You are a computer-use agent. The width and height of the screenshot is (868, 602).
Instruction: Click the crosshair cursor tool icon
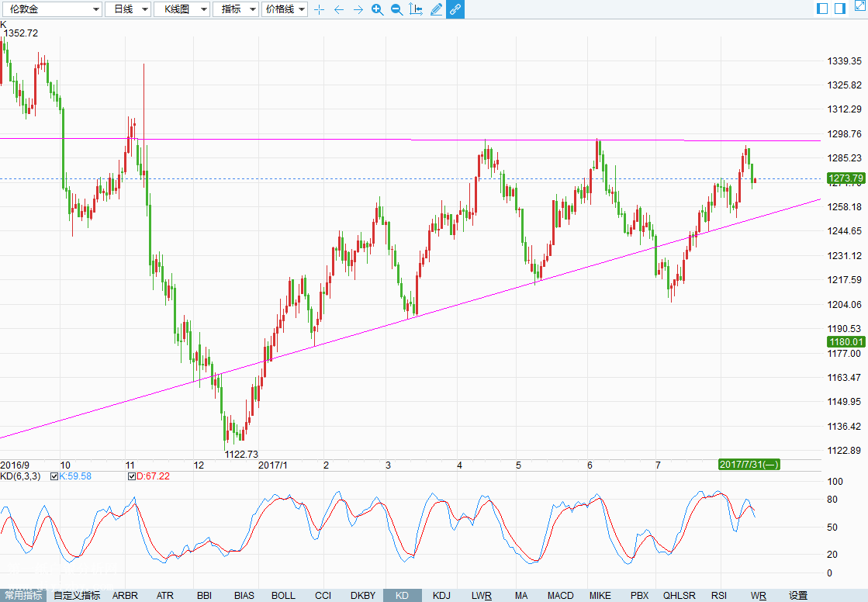[x=319, y=9]
